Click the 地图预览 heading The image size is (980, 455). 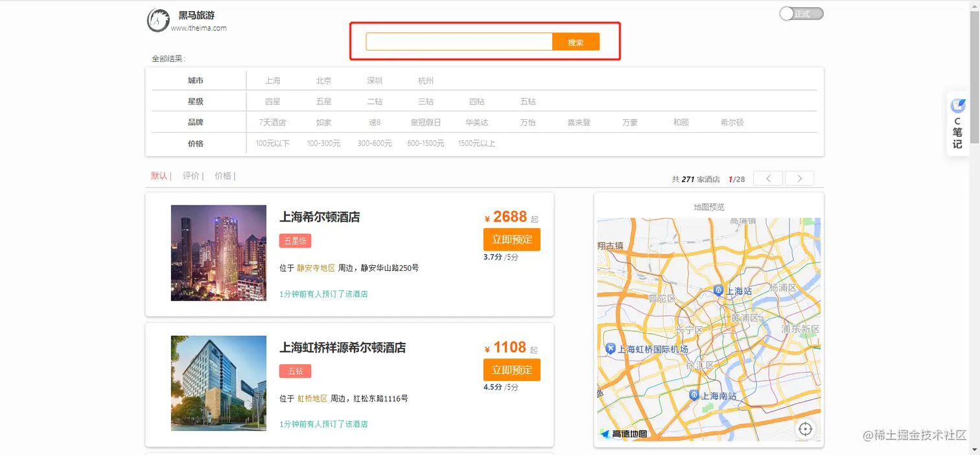point(709,207)
